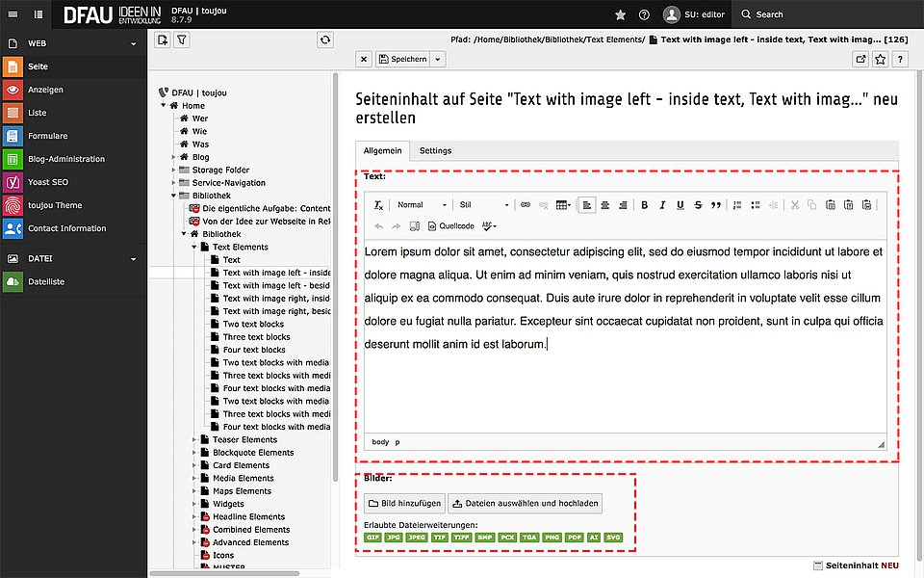Toggle underline formatting

pyautogui.click(x=680, y=204)
